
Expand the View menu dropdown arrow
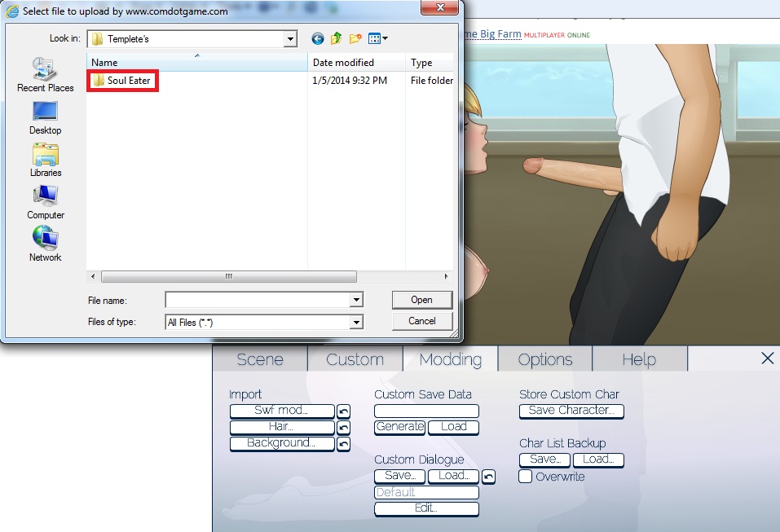(x=385, y=38)
